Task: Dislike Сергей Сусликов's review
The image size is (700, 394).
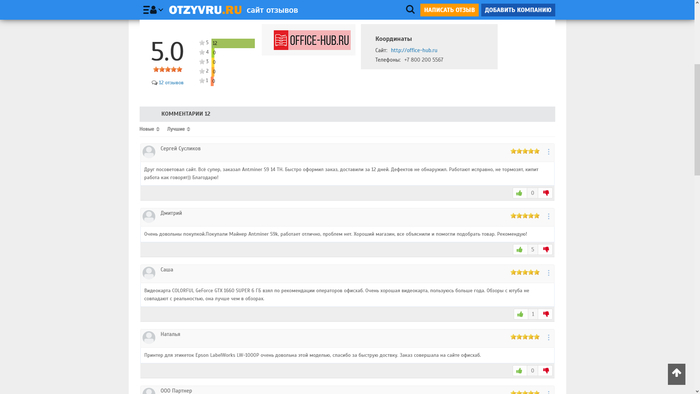Action: tap(546, 193)
